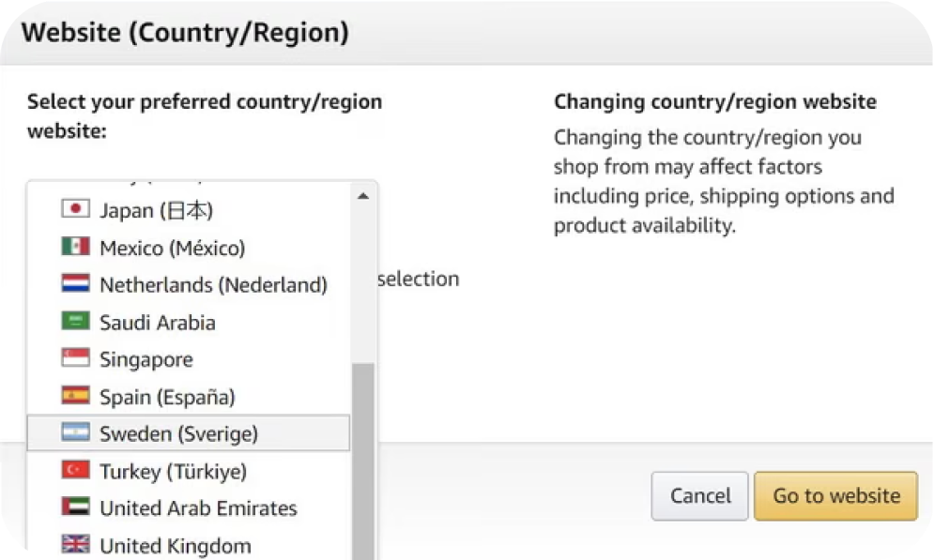
Task: Click the country list scrollbar thumb
Action: (x=362, y=460)
